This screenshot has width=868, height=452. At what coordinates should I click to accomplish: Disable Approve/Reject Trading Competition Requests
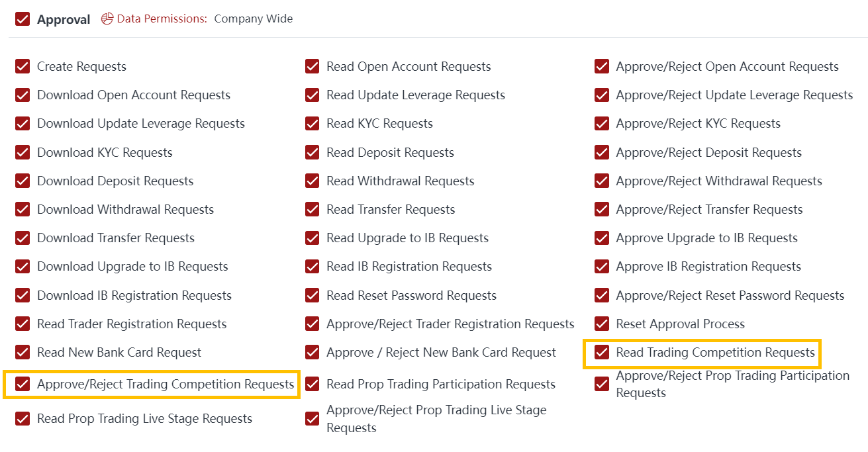pyautogui.click(x=23, y=384)
